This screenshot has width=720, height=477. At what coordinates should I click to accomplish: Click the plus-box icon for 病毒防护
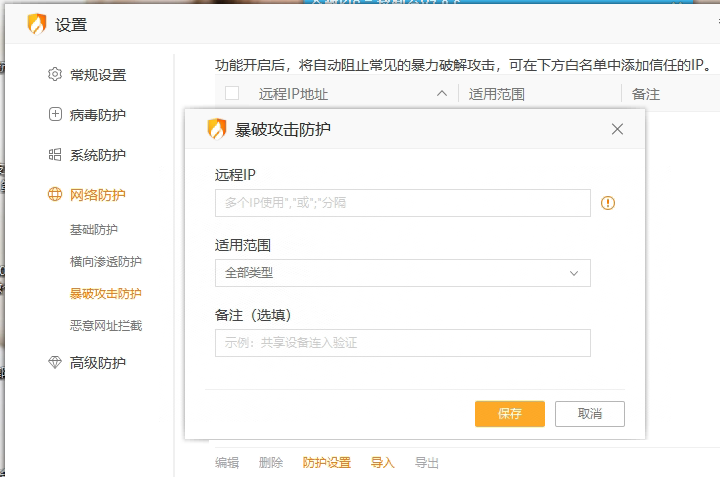[x=55, y=115]
